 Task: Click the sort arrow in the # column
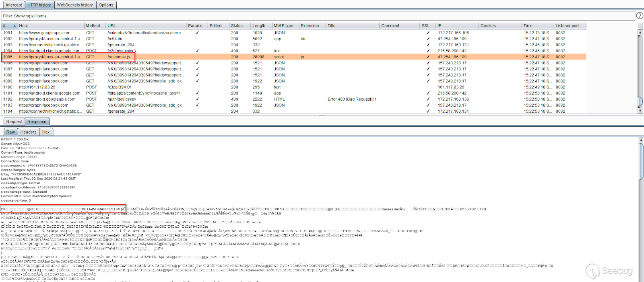pyautogui.click(x=14, y=26)
